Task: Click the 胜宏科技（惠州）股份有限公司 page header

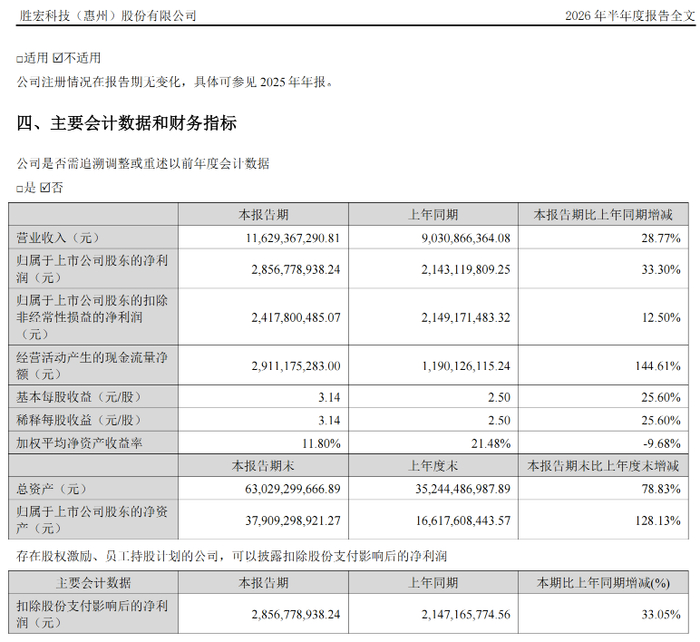Action: click(x=107, y=16)
